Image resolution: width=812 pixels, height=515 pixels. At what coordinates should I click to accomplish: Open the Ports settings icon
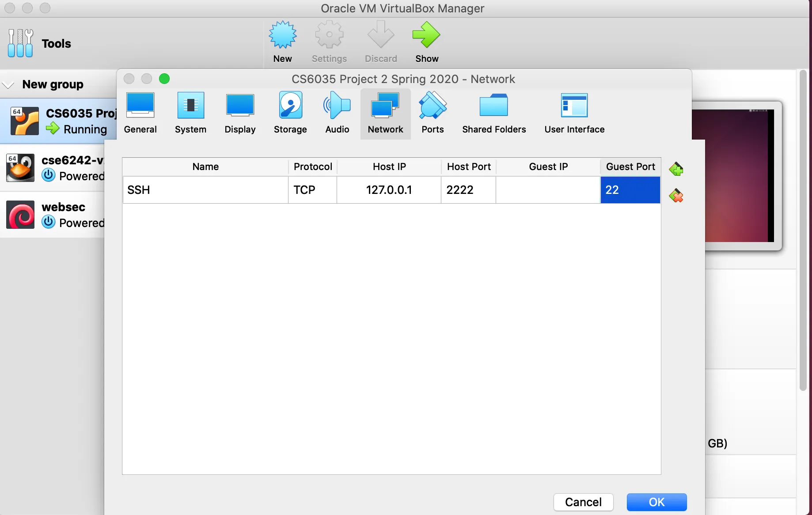(432, 113)
